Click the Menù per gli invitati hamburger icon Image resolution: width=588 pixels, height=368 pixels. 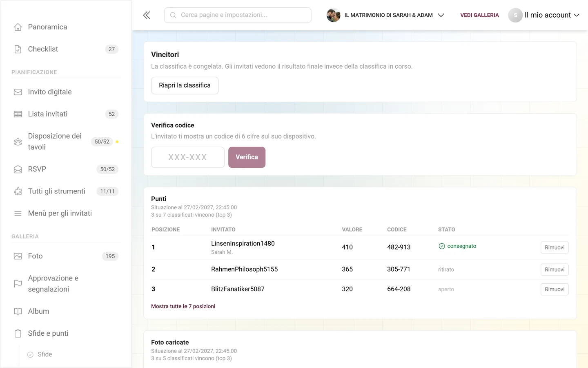point(18,213)
